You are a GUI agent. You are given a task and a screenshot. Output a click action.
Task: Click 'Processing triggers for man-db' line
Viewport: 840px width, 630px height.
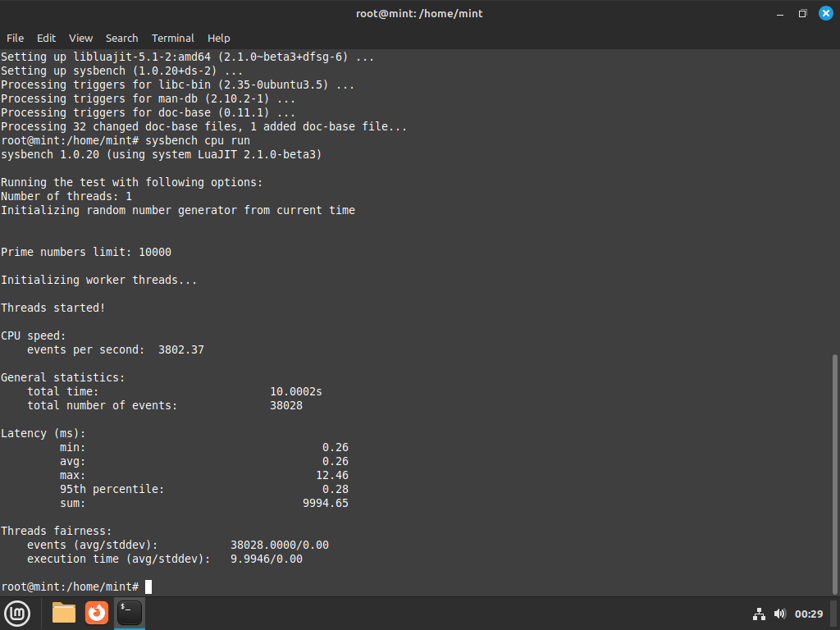148,98
